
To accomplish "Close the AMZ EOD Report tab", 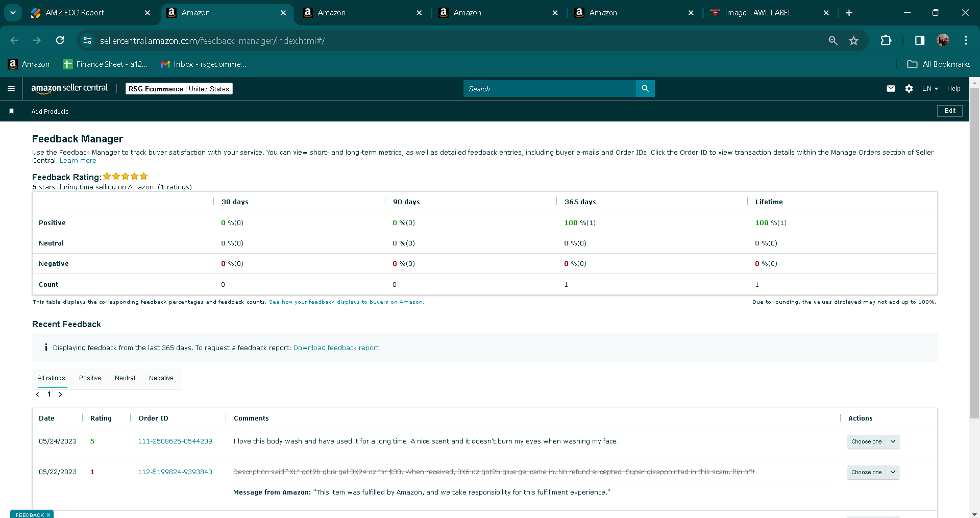I will (148, 13).
